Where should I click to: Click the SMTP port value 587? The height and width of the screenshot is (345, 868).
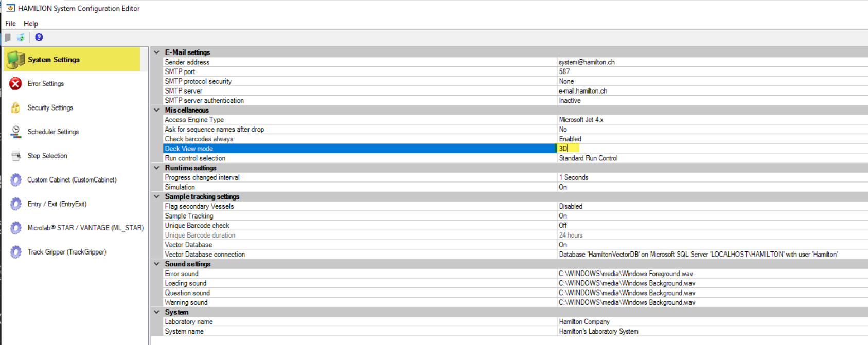(712, 72)
